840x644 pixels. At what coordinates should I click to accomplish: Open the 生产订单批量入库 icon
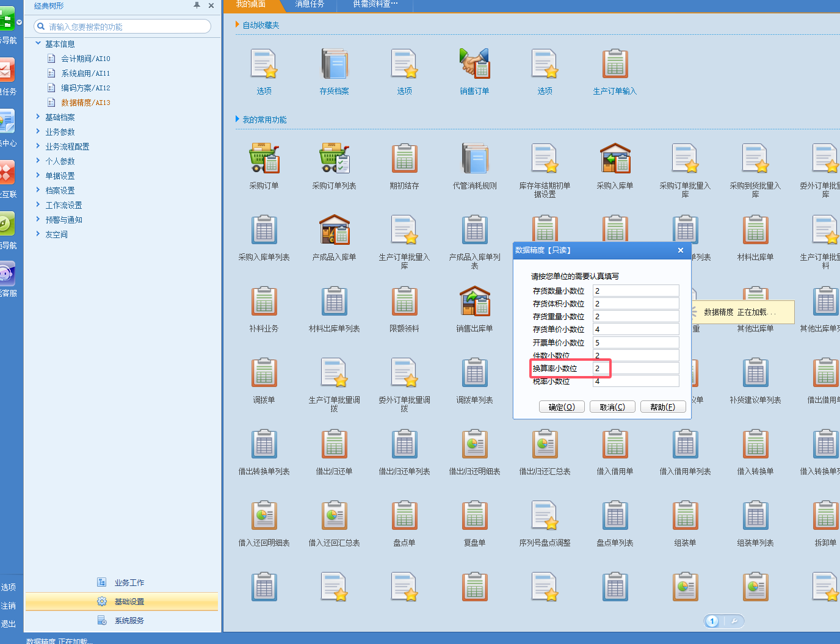click(x=404, y=230)
